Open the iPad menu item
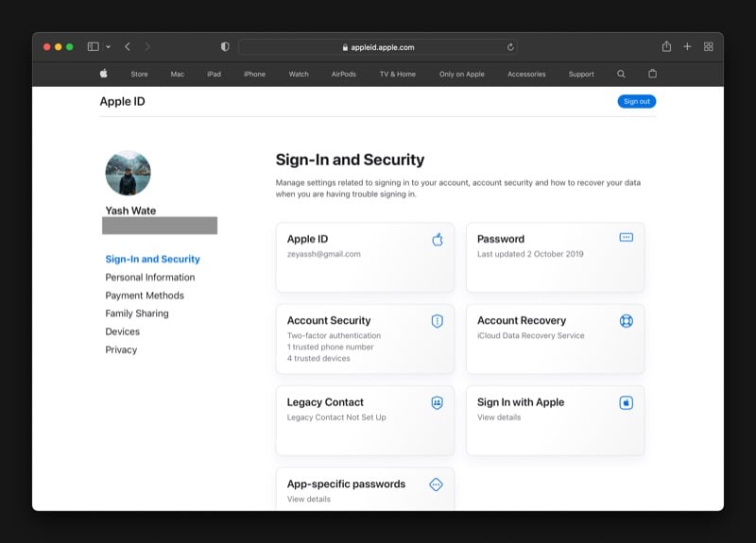 [215, 75]
